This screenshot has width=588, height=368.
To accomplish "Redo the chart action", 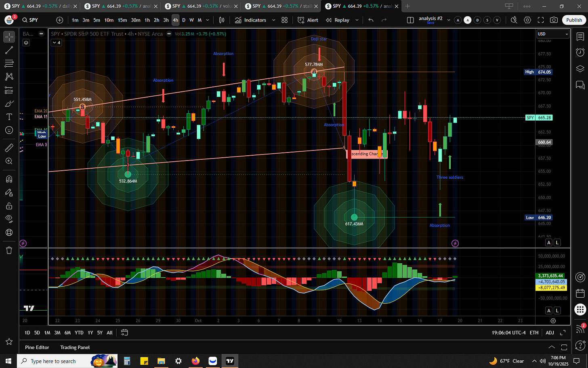I will (x=384, y=20).
